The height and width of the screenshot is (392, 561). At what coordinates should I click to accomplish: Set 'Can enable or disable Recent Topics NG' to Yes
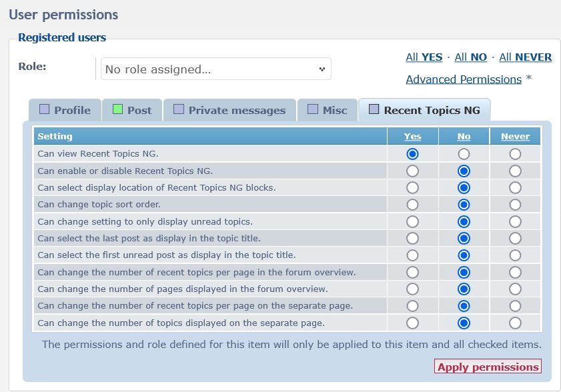[412, 171]
